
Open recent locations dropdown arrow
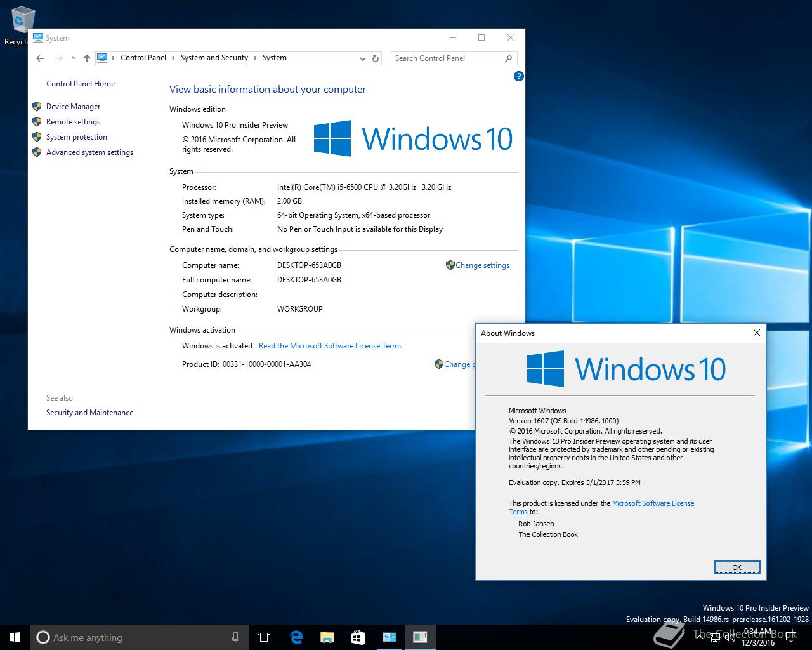(x=74, y=58)
